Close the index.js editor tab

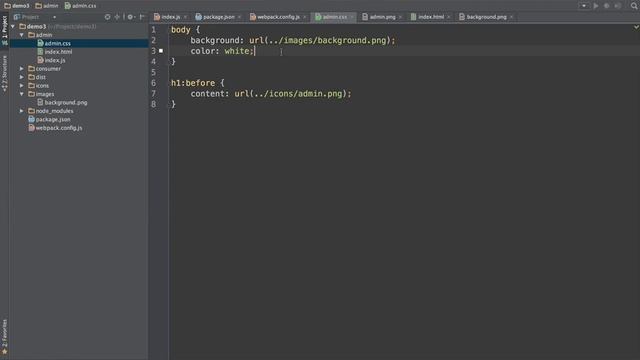(x=185, y=17)
